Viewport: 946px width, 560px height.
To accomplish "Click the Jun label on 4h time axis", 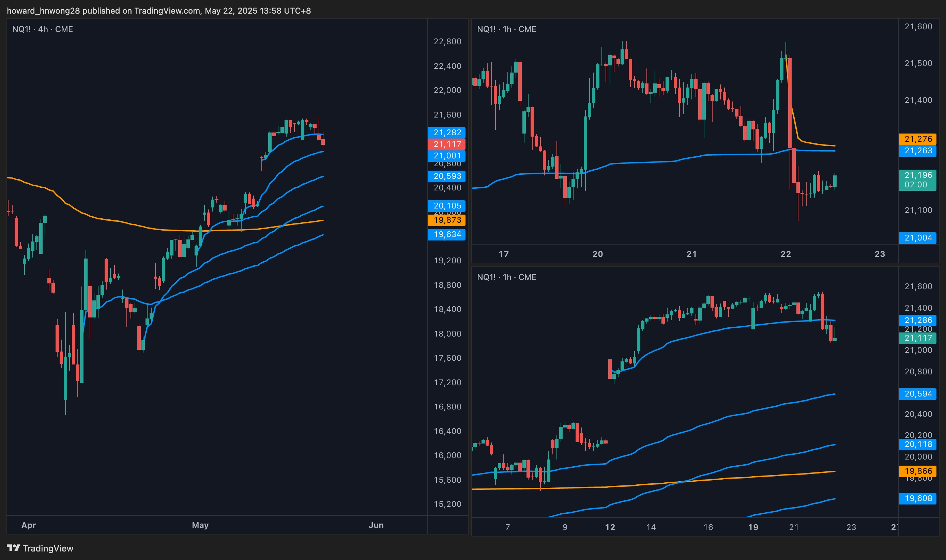I will click(x=376, y=525).
